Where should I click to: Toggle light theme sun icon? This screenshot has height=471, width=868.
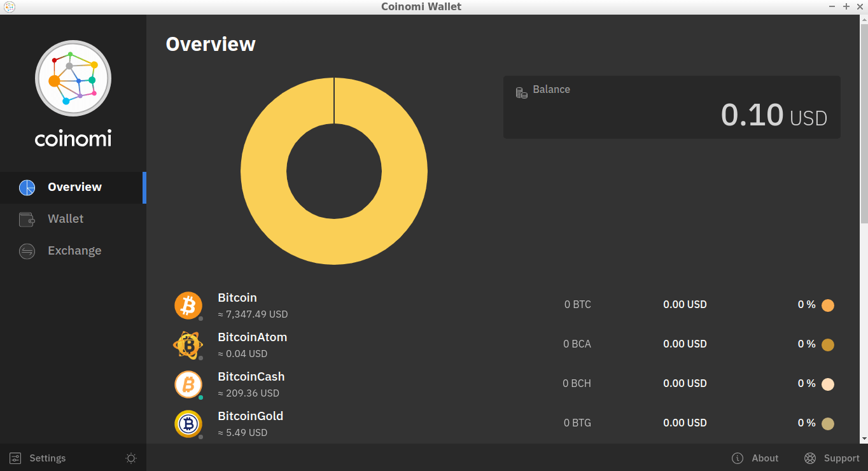point(131,458)
